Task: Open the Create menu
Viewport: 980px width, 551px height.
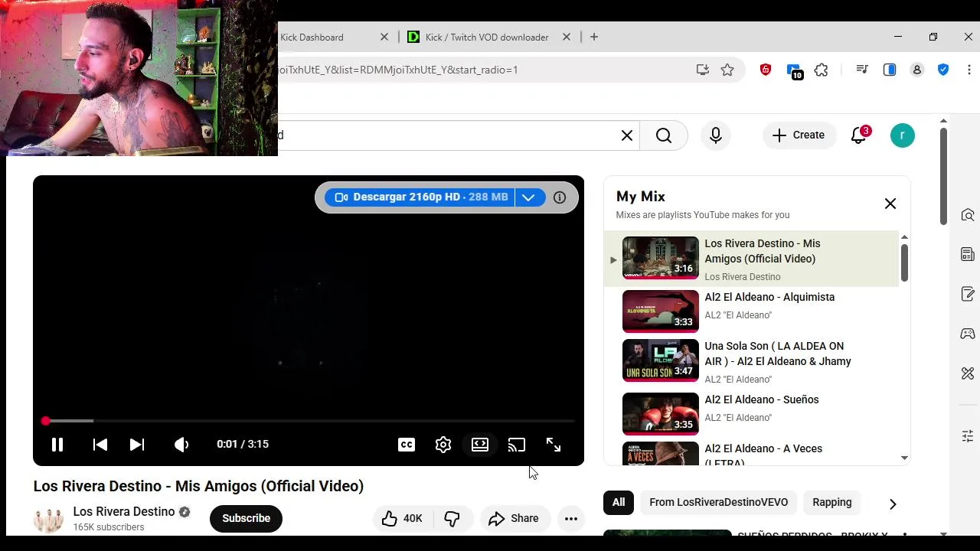Action: point(799,135)
